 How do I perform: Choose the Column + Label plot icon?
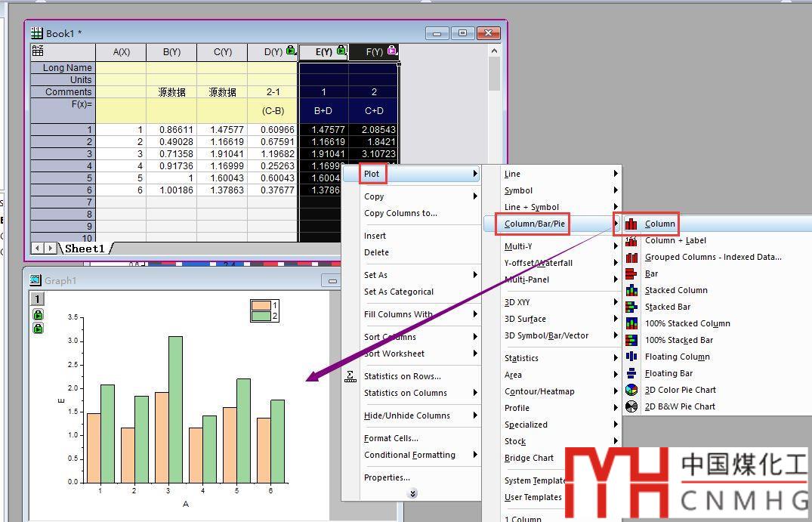[631, 240]
